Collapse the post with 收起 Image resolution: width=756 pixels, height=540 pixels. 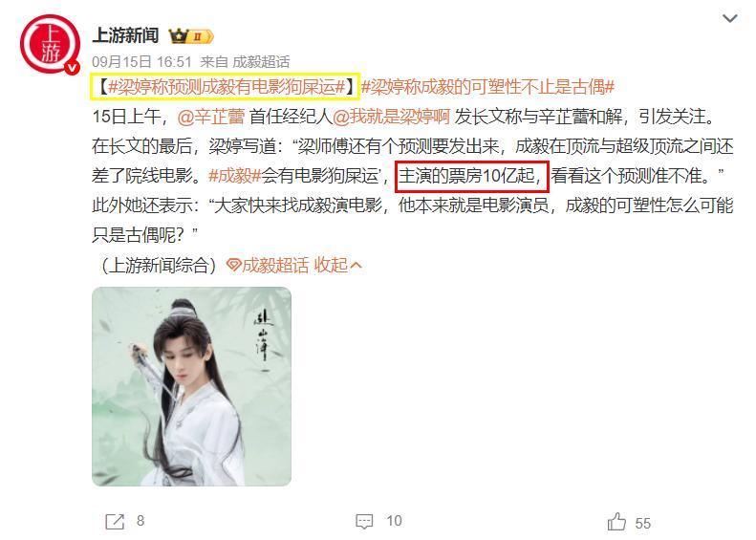(x=337, y=265)
